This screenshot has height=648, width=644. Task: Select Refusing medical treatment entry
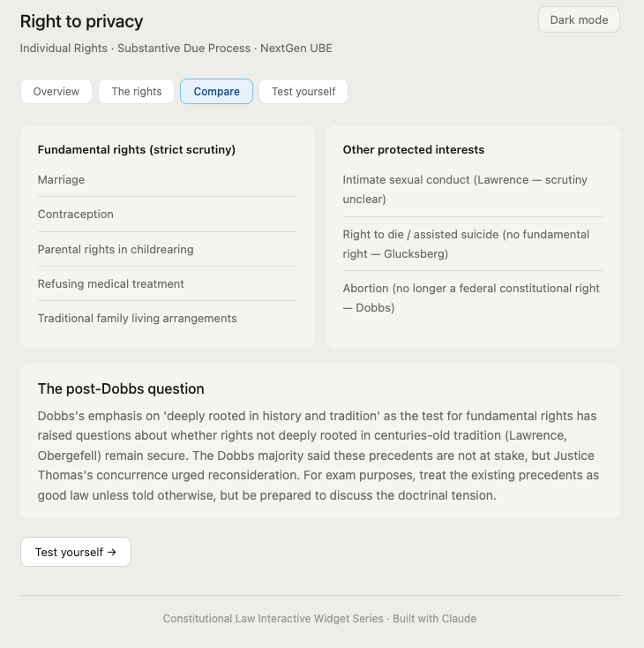111,283
